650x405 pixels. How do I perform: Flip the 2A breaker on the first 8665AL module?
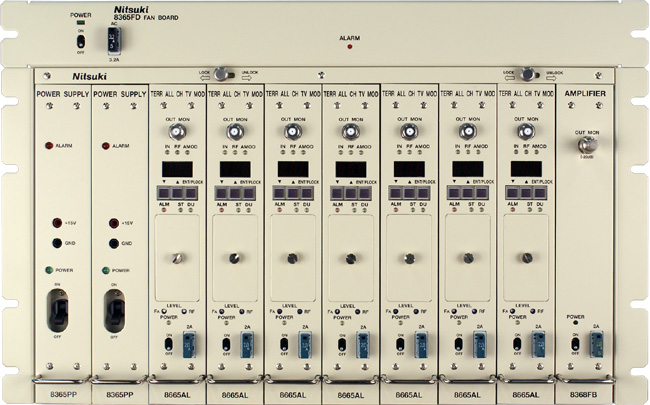(189, 344)
